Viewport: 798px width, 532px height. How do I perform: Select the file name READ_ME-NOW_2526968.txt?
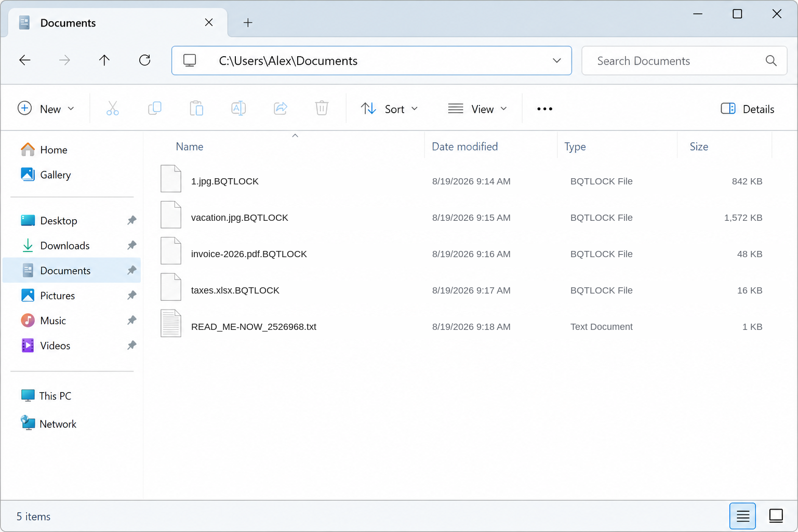(254, 327)
